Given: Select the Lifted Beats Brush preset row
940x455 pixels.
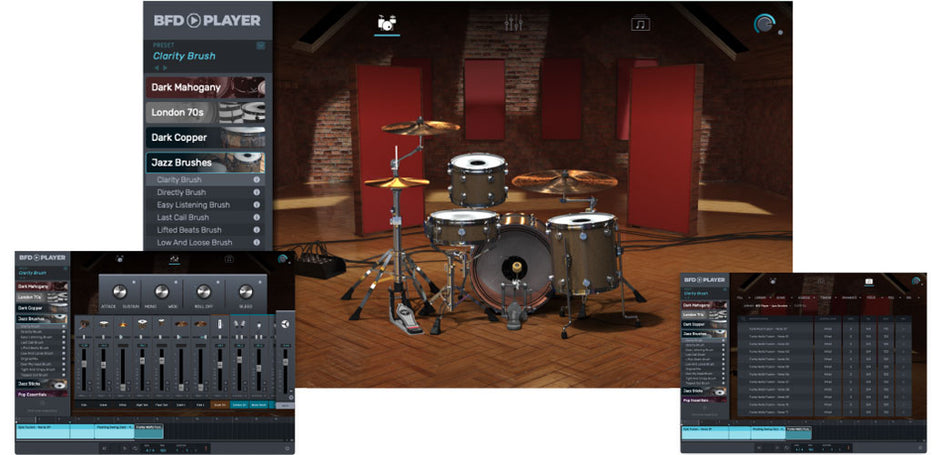Looking at the screenshot, I should coord(205,230).
